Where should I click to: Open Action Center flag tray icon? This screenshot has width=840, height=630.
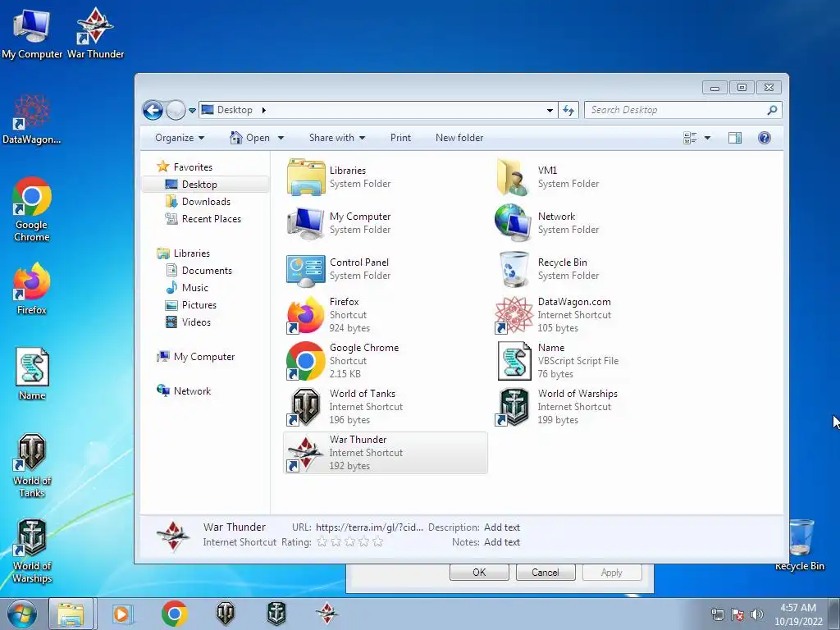(737, 614)
